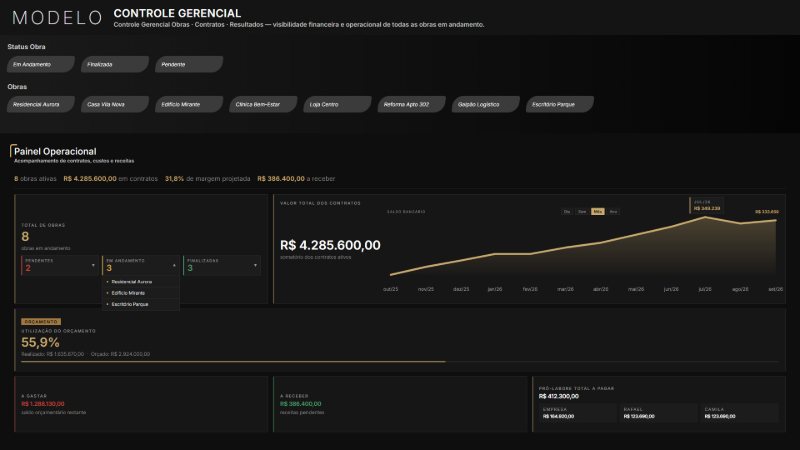
Task: Click the Painel Operacional heading
Action: tap(55, 152)
